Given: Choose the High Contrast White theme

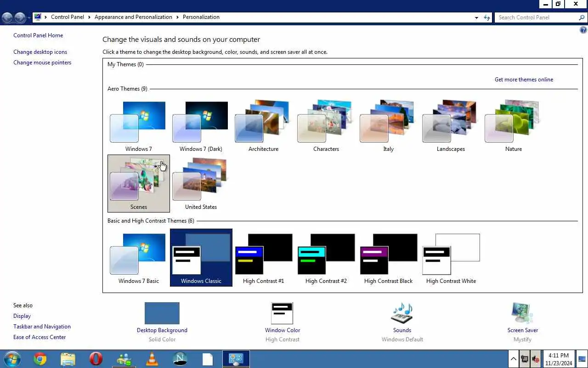Looking at the screenshot, I should coord(451,258).
